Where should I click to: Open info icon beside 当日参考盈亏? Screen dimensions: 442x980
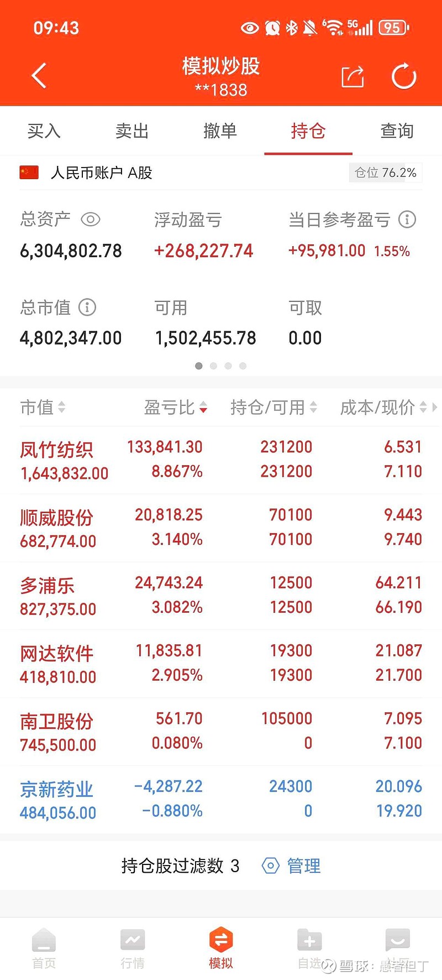(x=407, y=220)
